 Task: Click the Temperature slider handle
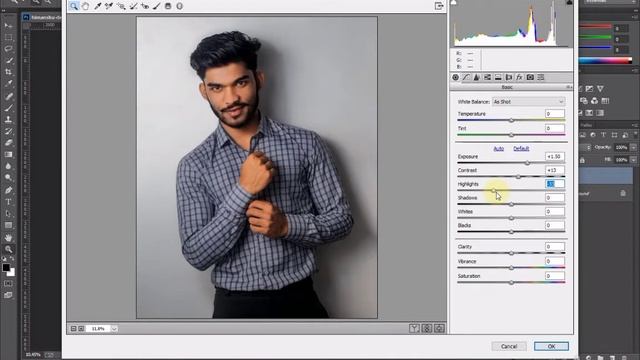click(x=511, y=120)
